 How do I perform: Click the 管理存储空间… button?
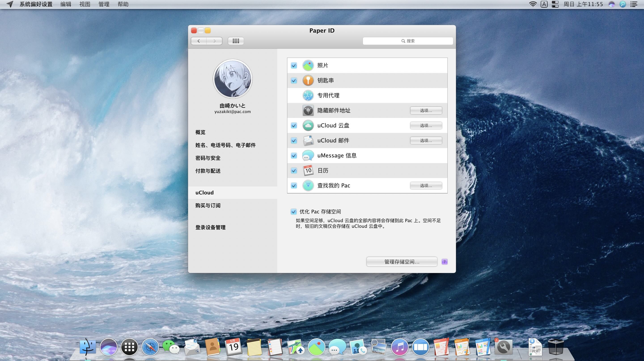[402, 262]
